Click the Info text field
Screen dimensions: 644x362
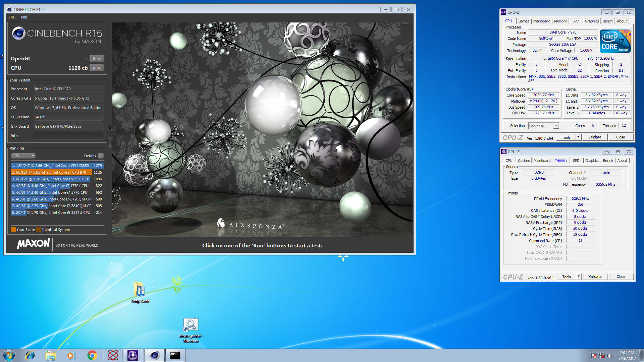(x=68, y=136)
